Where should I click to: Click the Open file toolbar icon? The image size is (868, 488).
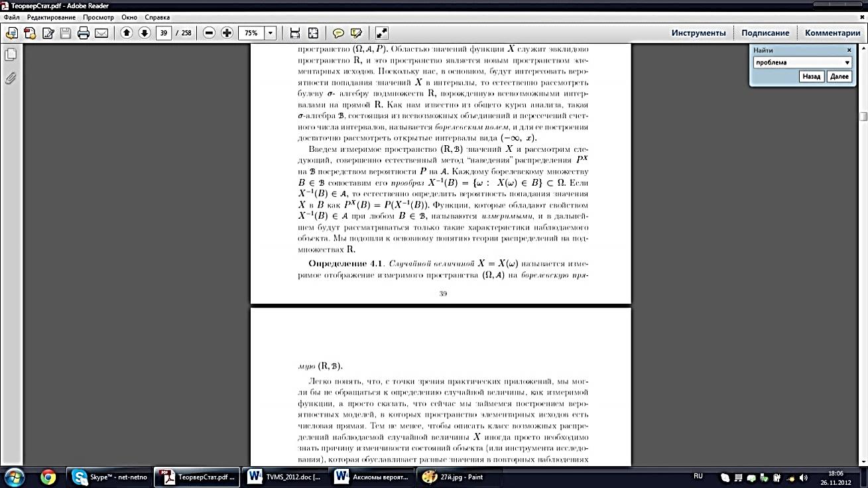click(12, 32)
